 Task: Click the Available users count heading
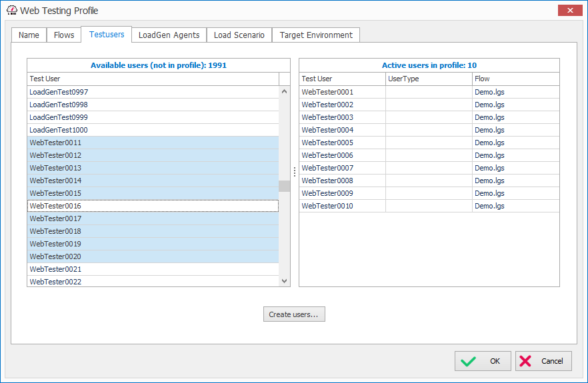[159, 65]
